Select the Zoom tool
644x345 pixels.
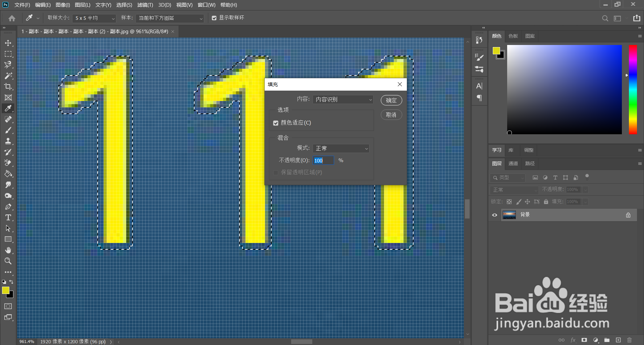coord(8,261)
